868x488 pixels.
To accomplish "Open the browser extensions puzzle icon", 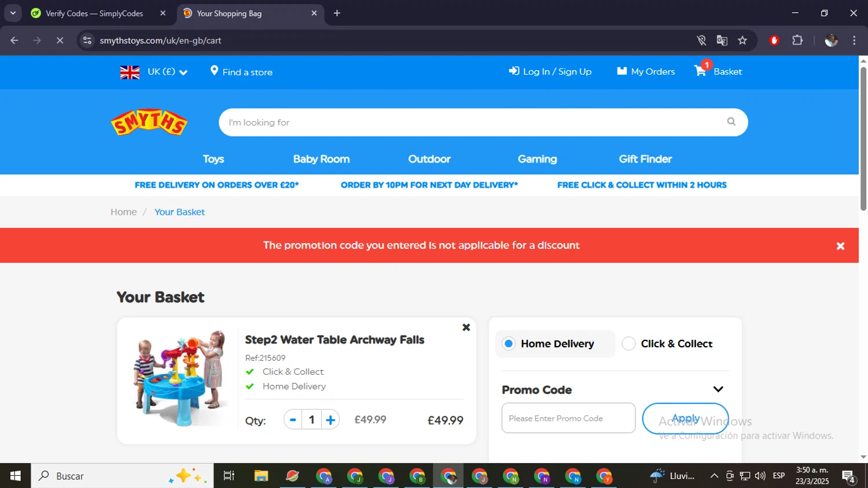I will coord(797,40).
